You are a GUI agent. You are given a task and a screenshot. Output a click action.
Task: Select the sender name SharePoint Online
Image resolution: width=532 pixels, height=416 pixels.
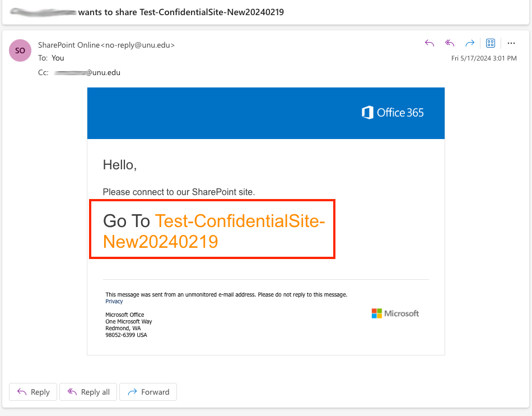(69, 45)
